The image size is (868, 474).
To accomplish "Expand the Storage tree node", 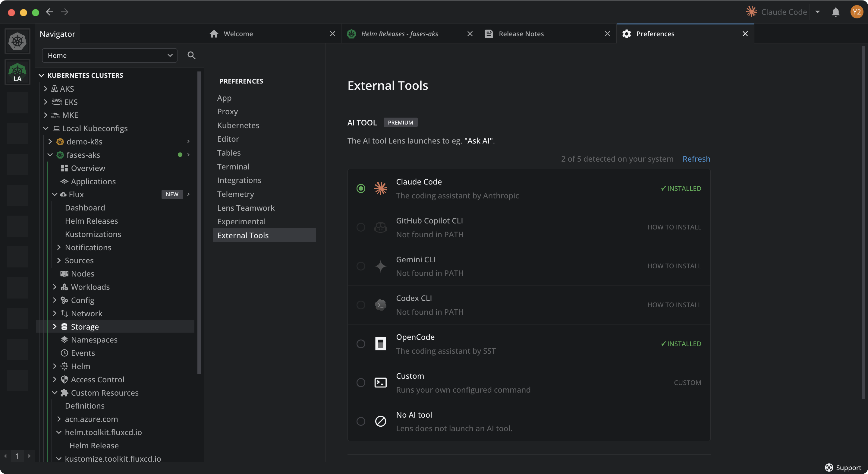I will click(55, 326).
